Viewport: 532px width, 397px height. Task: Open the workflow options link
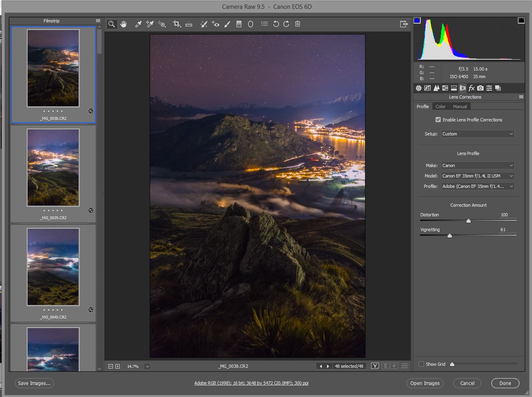tap(251, 383)
